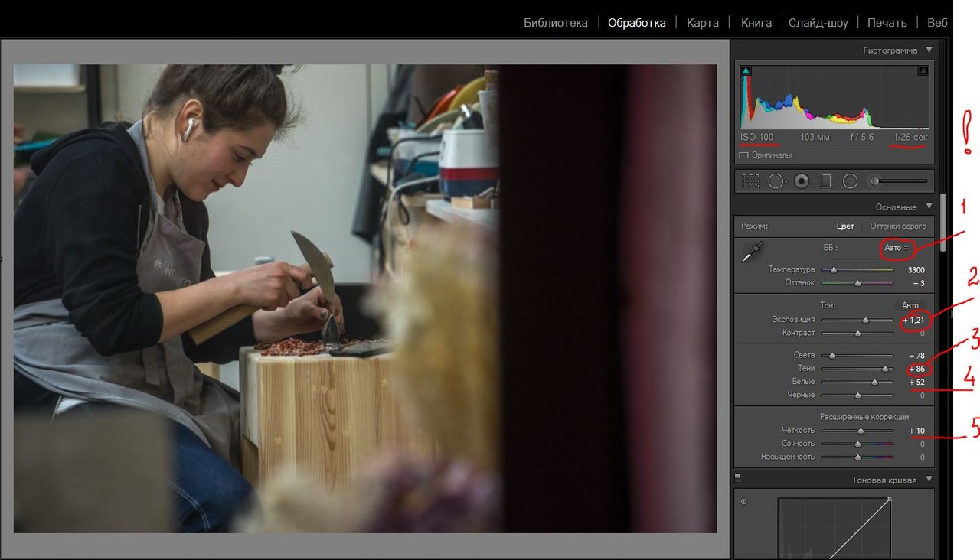Viewport: 980px width, 560px height.
Task: Click the Сочность slider handle
Action: point(857,444)
